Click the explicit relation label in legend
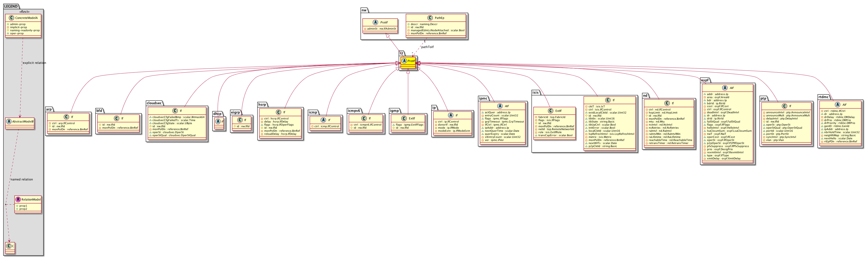 [34, 63]
